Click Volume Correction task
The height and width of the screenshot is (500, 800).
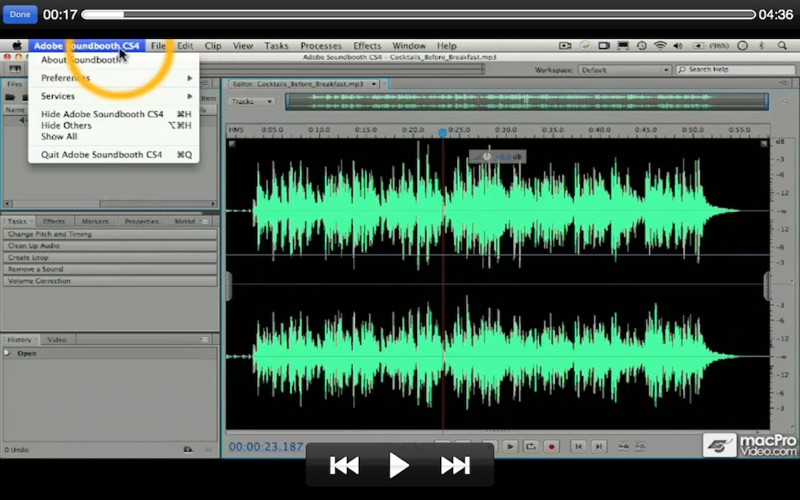tap(110, 281)
